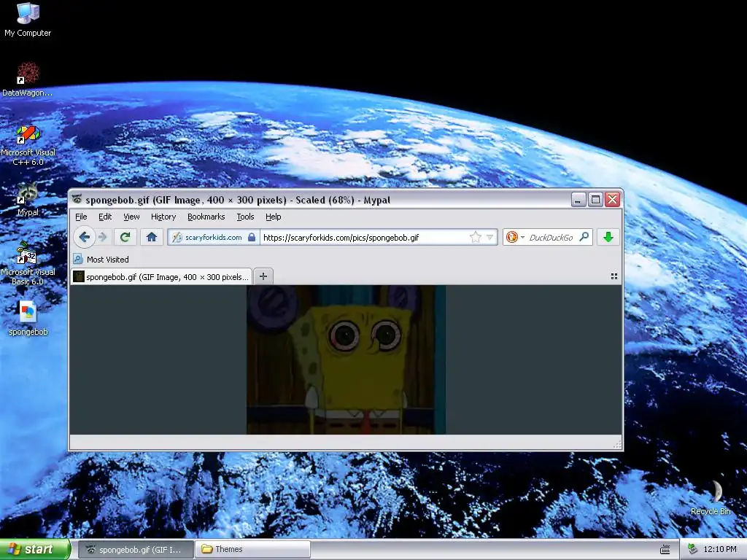The height and width of the screenshot is (560, 747).
Task: Click the List all tabs grid icon
Action: (614, 276)
